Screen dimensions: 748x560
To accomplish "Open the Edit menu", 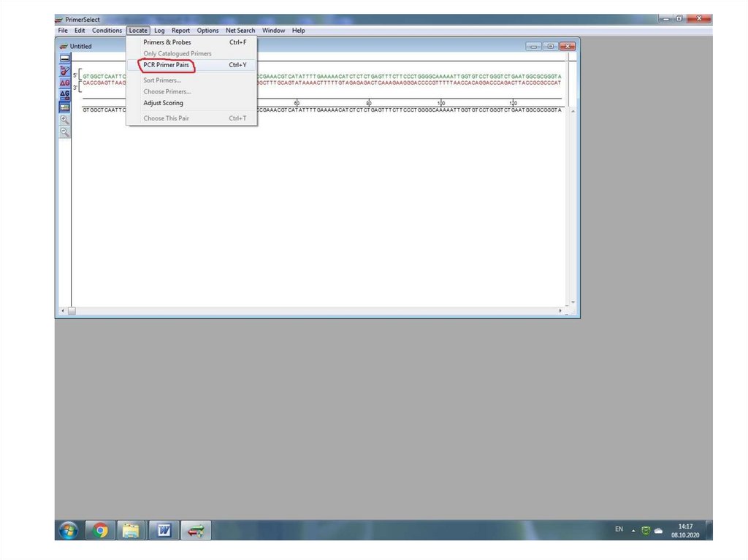I will click(x=80, y=31).
